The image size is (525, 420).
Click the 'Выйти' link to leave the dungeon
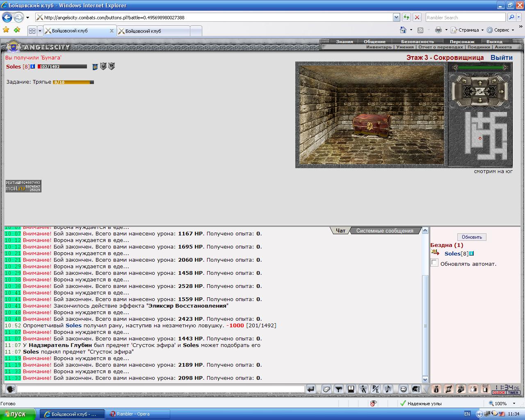501,57
